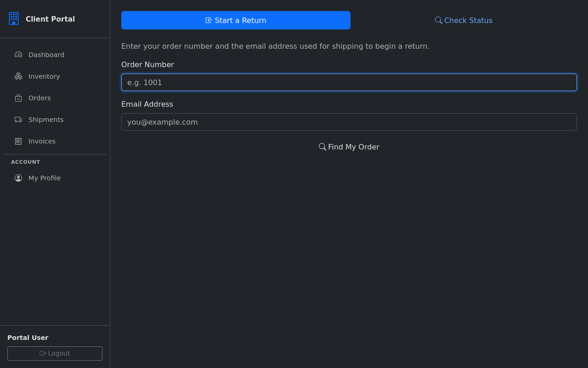Click the logout arrow icon on the Logout button

tap(42, 353)
